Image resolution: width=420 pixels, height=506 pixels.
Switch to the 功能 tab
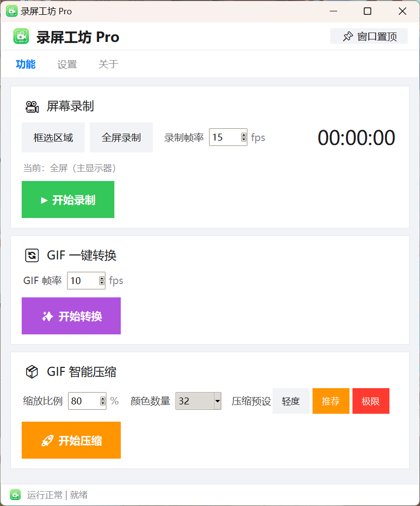[26, 64]
